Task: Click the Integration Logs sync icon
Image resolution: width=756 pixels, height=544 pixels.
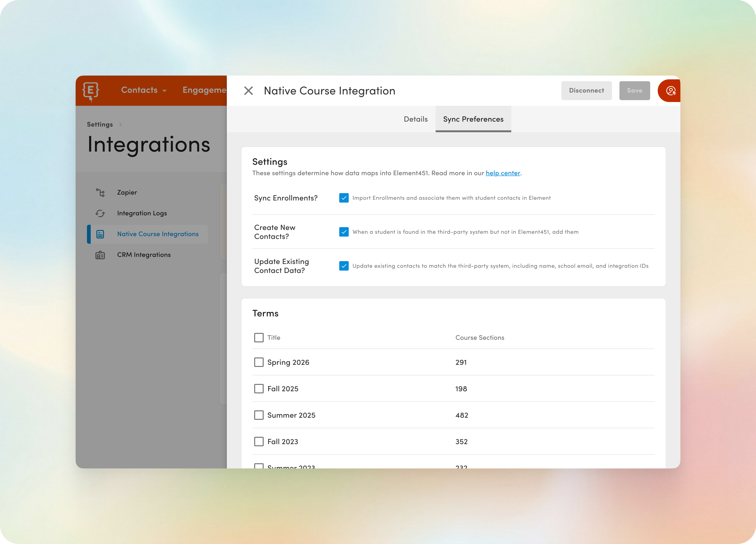Action: click(100, 213)
